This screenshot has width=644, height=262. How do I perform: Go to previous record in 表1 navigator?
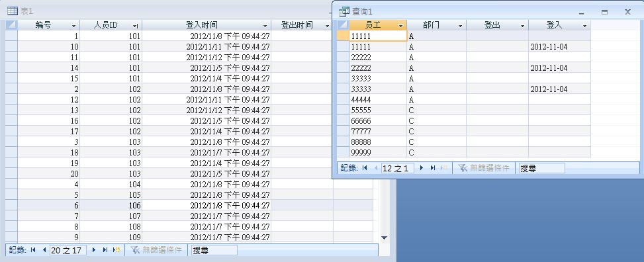[x=44, y=249]
